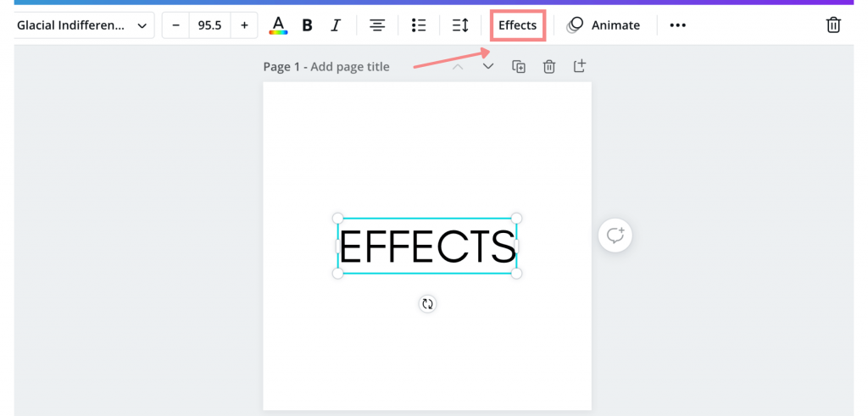Duplicate page 1
The height and width of the screenshot is (416, 868).
[x=519, y=67]
